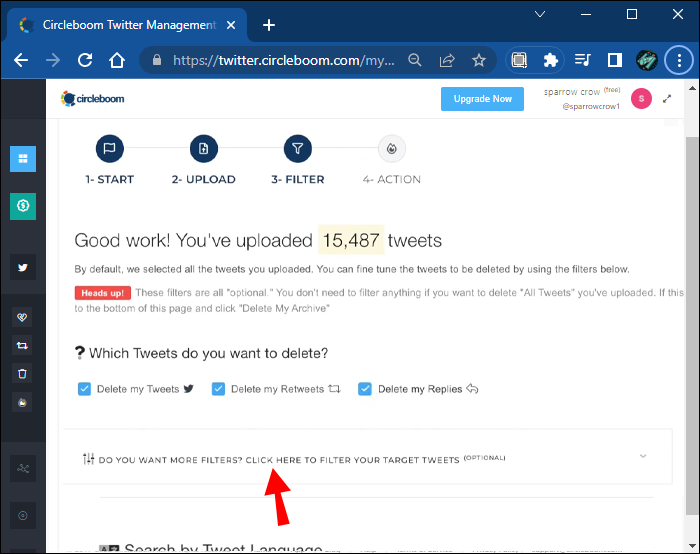Click browser home icon

[117, 60]
